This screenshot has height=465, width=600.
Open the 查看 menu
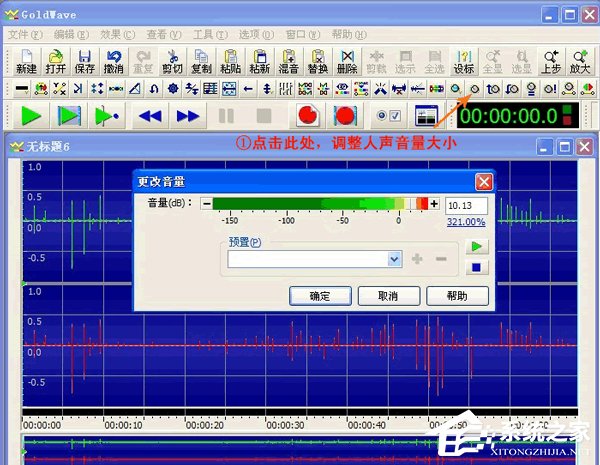164,35
